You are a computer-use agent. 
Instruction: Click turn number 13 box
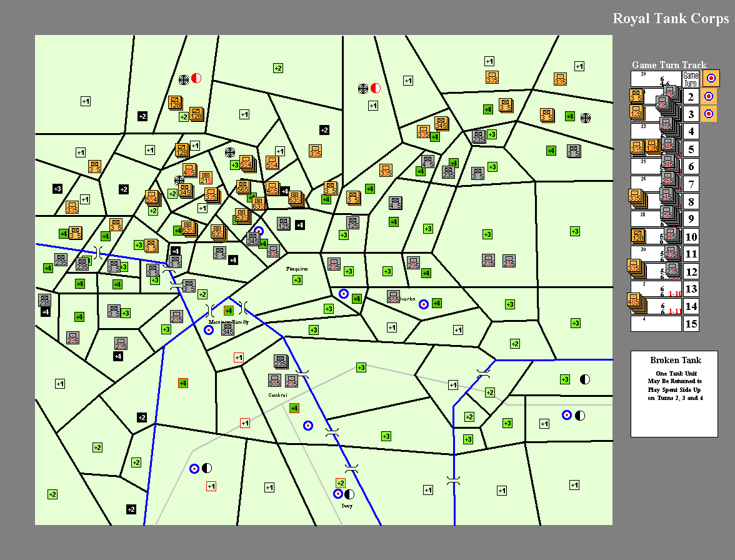coord(691,289)
